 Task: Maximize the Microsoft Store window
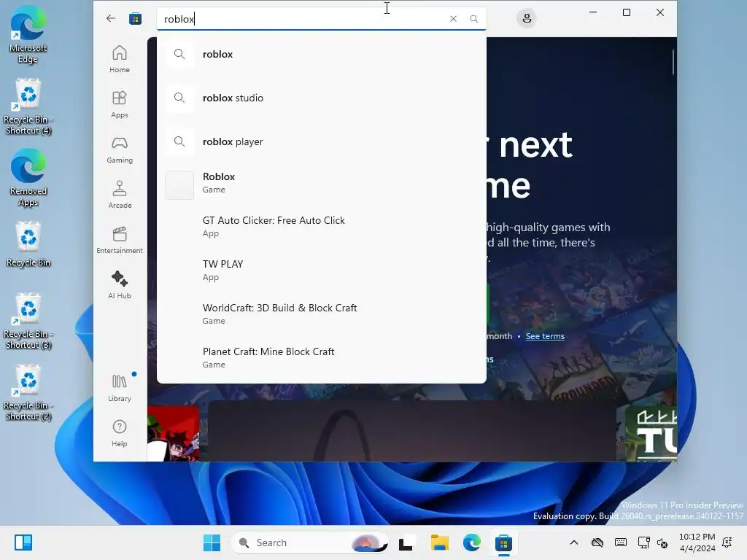[x=627, y=12]
